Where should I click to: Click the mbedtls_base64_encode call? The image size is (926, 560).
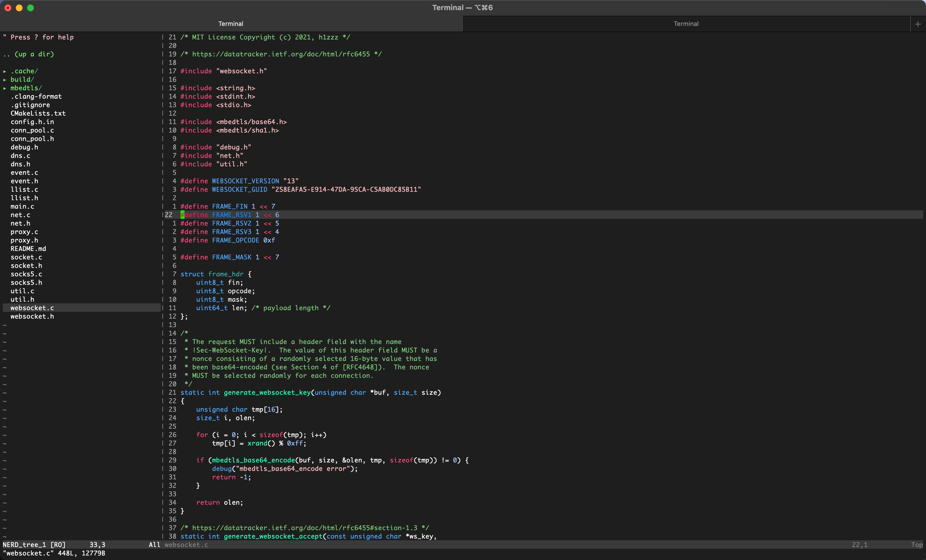253,460
